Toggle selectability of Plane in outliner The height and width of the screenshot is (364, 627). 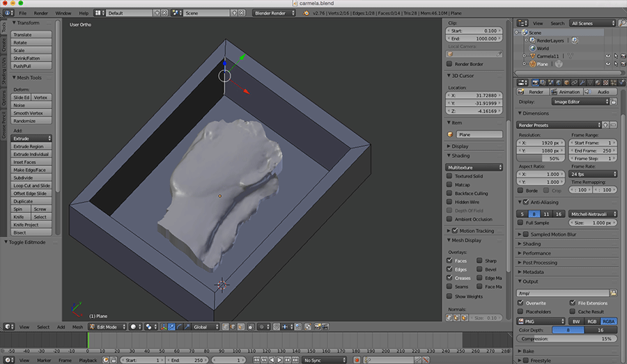pyautogui.click(x=616, y=64)
